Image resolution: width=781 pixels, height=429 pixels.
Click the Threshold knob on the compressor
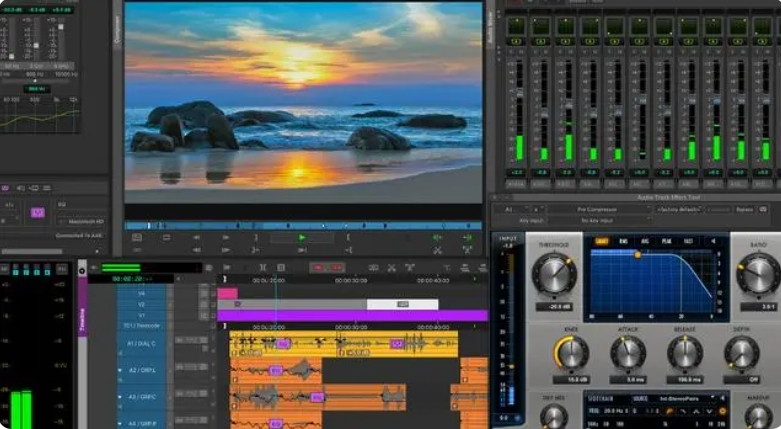554,274
